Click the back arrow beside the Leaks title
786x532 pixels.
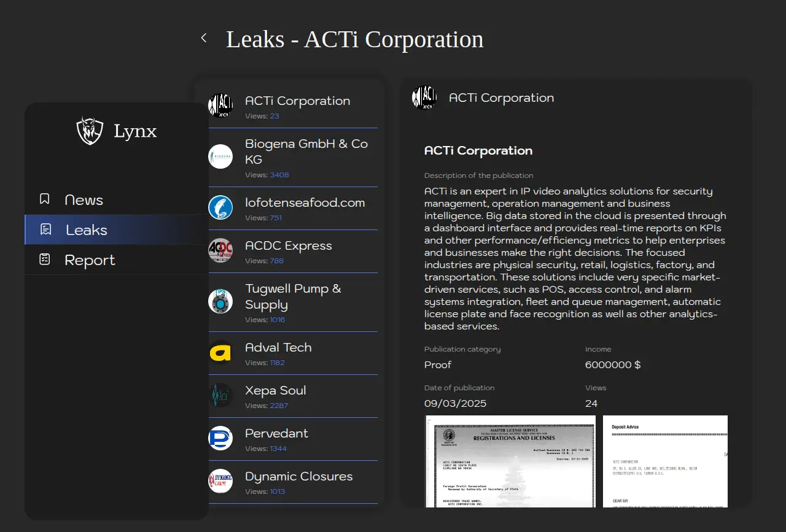click(204, 38)
